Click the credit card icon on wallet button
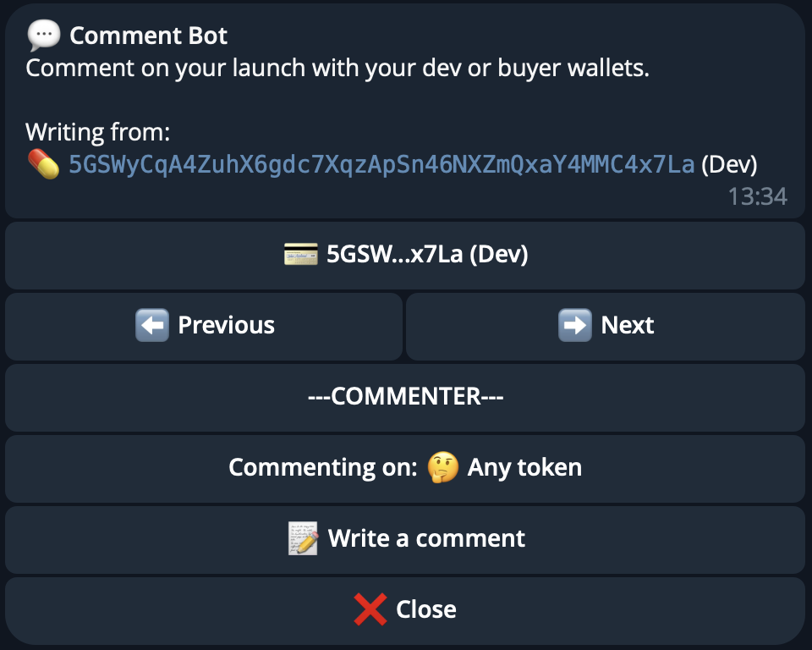Image resolution: width=812 pixels, height=650 pixels. tap(302, 254)
